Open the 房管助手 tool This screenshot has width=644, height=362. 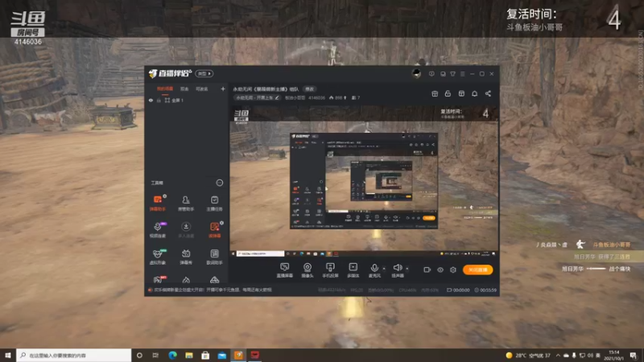pyautogui.click(x=186, y=203)
